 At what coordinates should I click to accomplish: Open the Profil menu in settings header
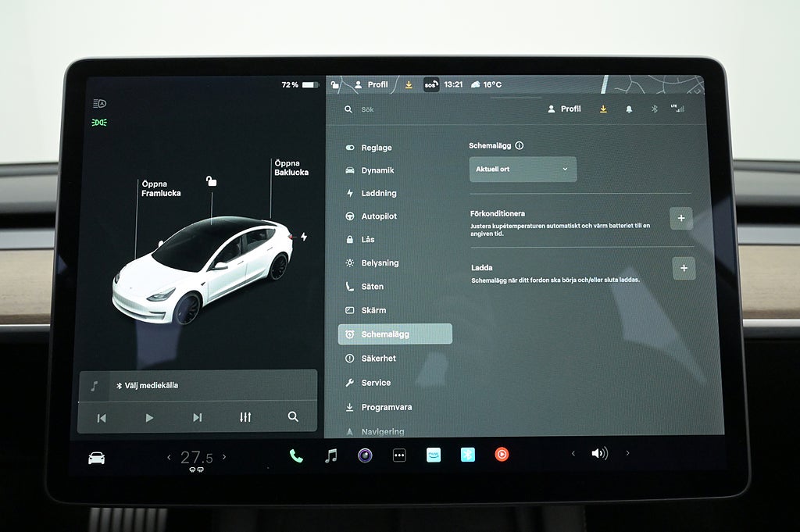[565, 109]
